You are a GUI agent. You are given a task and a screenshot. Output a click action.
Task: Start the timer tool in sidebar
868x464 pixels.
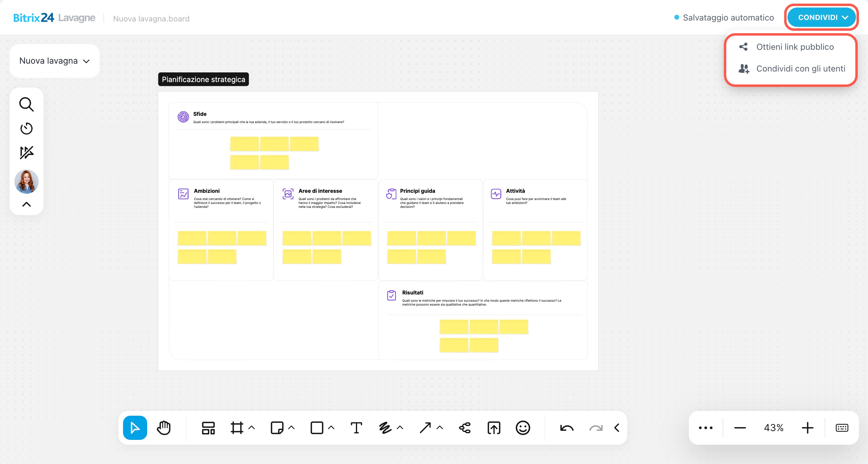pos(26,129)
